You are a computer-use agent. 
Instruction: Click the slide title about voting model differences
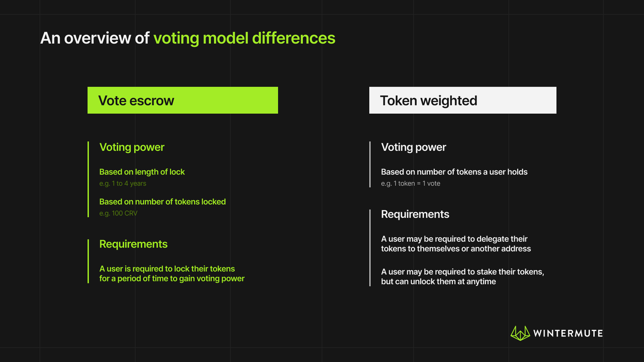point(188,38)
